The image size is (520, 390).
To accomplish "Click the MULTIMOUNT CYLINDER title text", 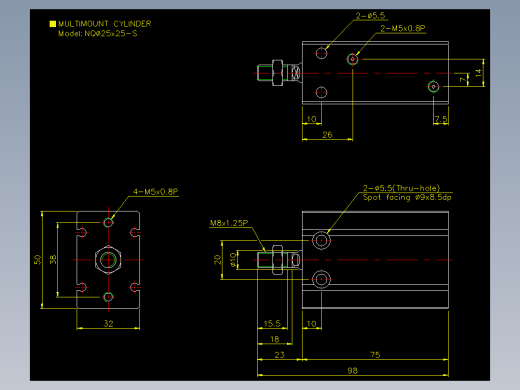I will pos(105,24).
